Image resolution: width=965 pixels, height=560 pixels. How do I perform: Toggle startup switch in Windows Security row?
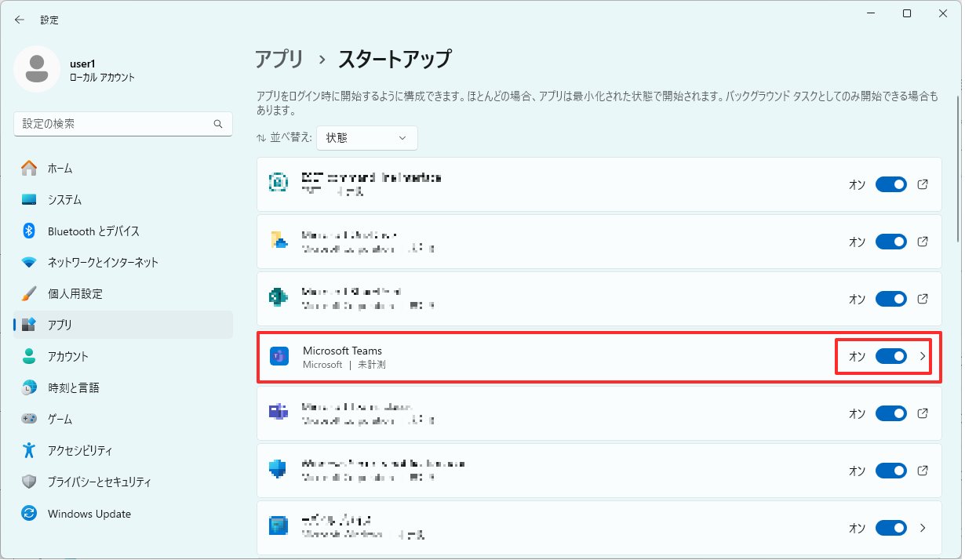pyautogui.click(x=891, y=471)
